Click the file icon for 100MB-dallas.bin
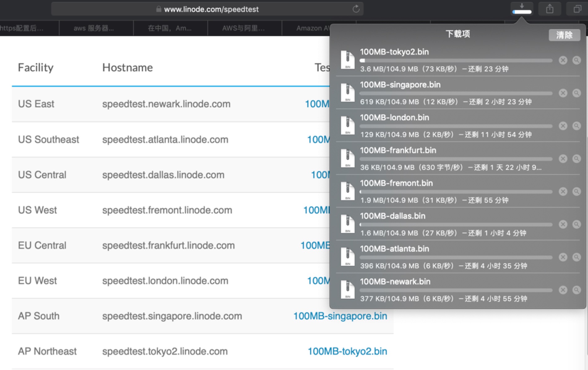The image size is (588, 370). (x=348, y=224)
